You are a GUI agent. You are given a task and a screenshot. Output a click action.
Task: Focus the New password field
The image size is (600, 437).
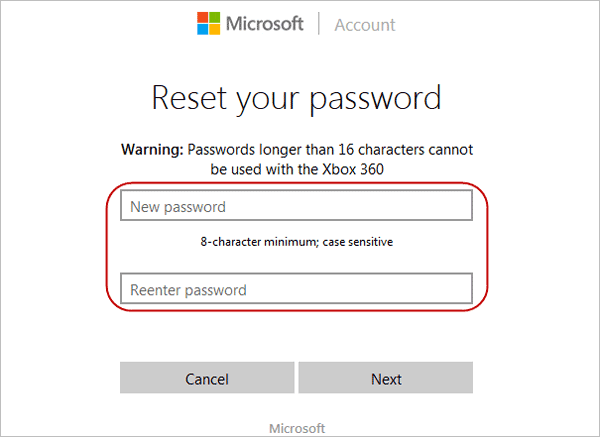296,206
